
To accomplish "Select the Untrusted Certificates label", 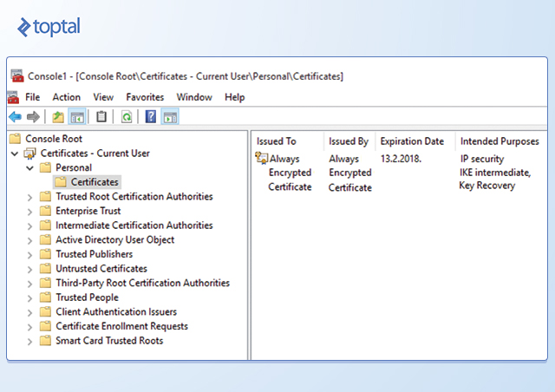I will point(101,268).
